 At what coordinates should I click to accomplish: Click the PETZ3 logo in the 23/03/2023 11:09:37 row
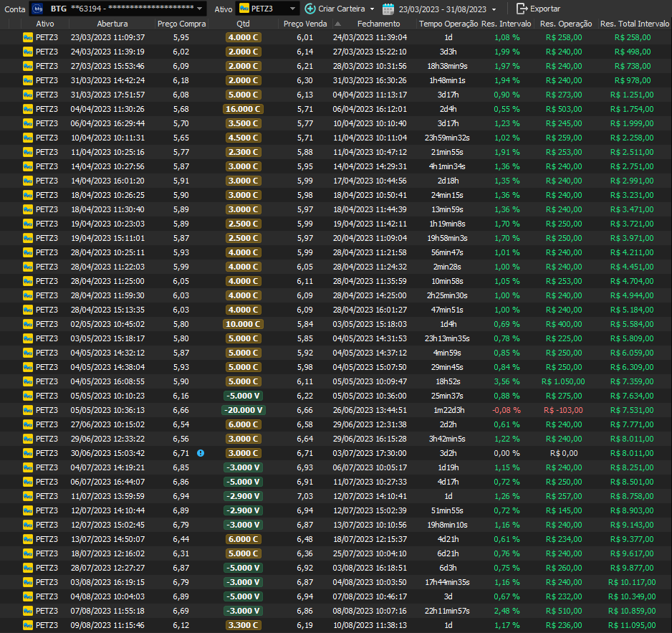click(x=28, y=37)
